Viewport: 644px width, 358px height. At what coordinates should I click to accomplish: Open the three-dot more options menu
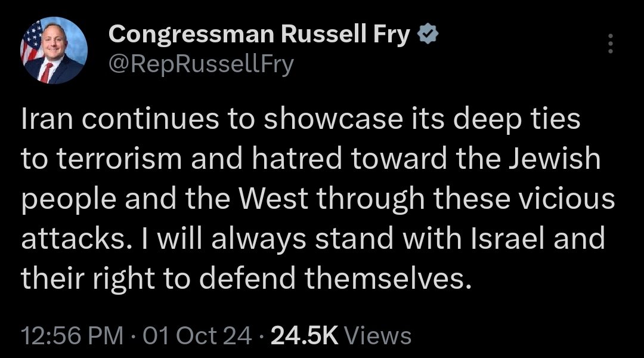click(609, 44)
